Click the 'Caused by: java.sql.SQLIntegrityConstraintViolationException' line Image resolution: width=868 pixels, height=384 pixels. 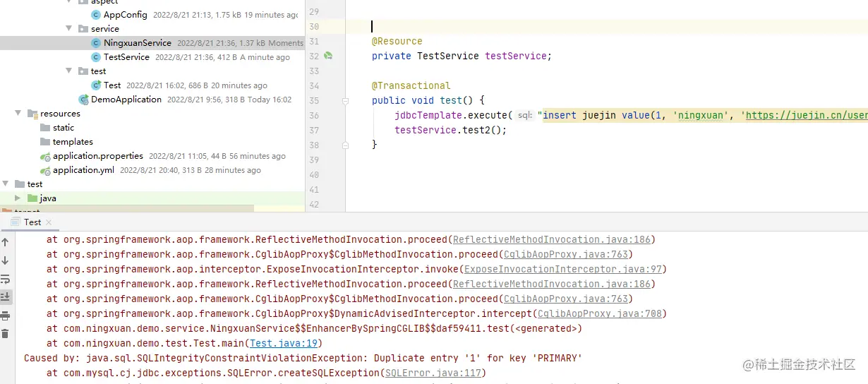point(303,358)
